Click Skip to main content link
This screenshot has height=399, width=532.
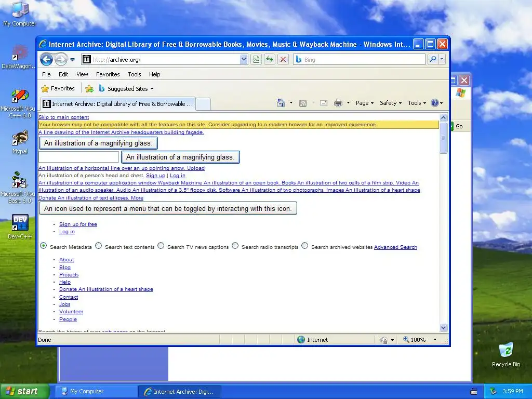click(63, 117)
